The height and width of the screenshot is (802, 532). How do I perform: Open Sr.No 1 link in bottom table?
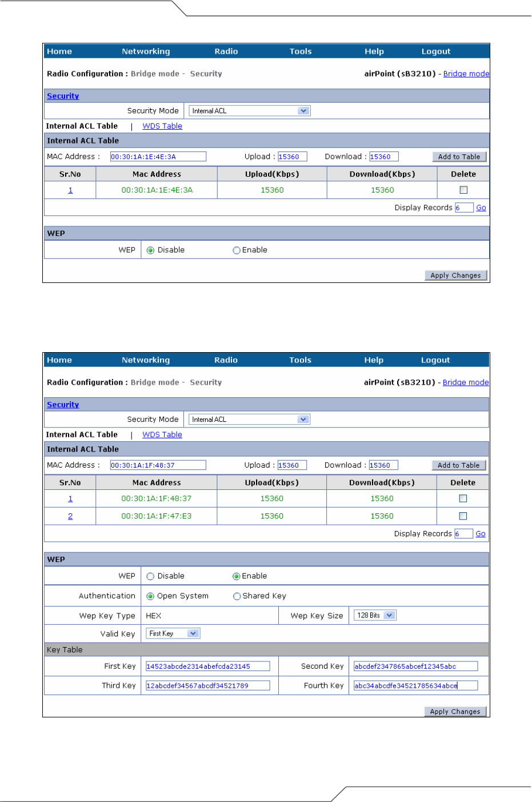70,499
